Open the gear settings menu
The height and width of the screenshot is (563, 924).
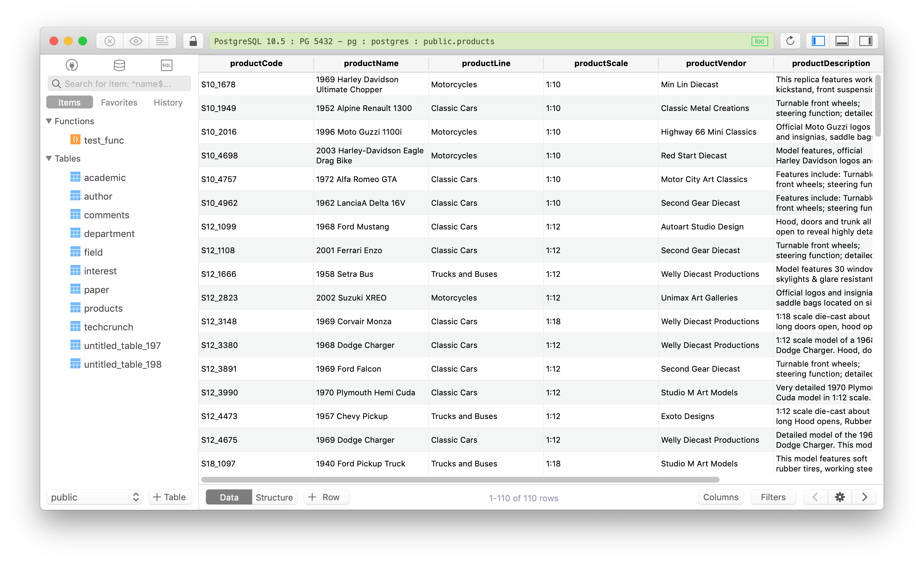pyautogui.click(x=840, y=497)
